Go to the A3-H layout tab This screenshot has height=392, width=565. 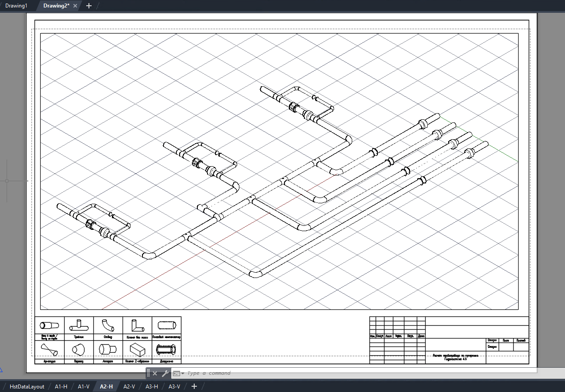point(152,386)
